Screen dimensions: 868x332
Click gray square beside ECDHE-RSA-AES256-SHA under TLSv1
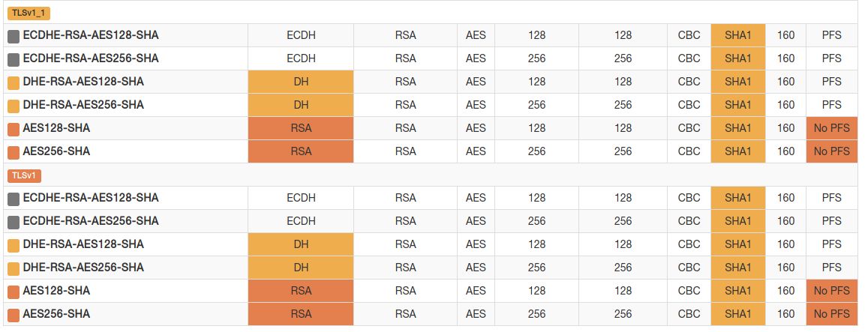(x=14, y=222)
